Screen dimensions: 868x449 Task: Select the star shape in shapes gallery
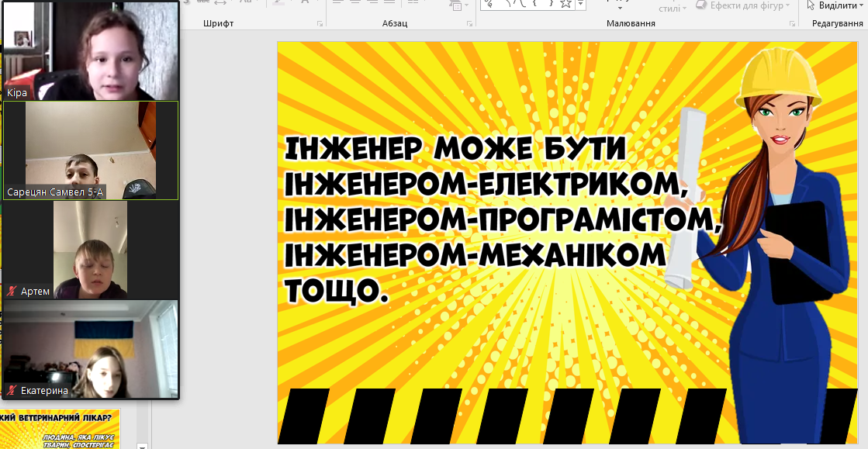pos(565,4)
